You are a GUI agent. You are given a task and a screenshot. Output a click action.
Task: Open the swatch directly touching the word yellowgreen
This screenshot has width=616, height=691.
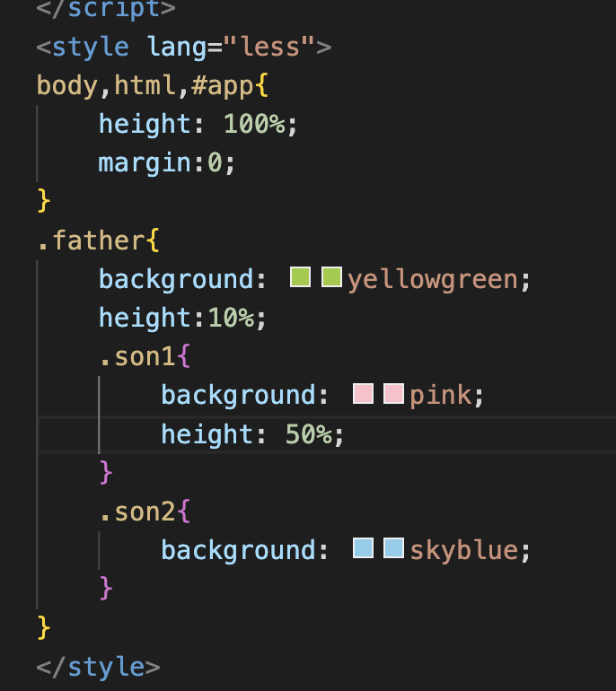click(x=331, y=277)
